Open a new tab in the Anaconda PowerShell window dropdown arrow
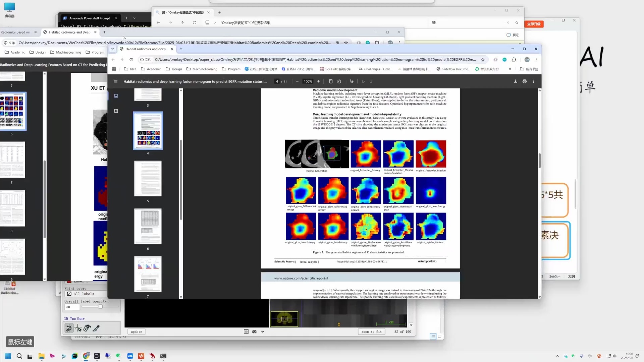The image size is (644, 362). coord(134,18)
